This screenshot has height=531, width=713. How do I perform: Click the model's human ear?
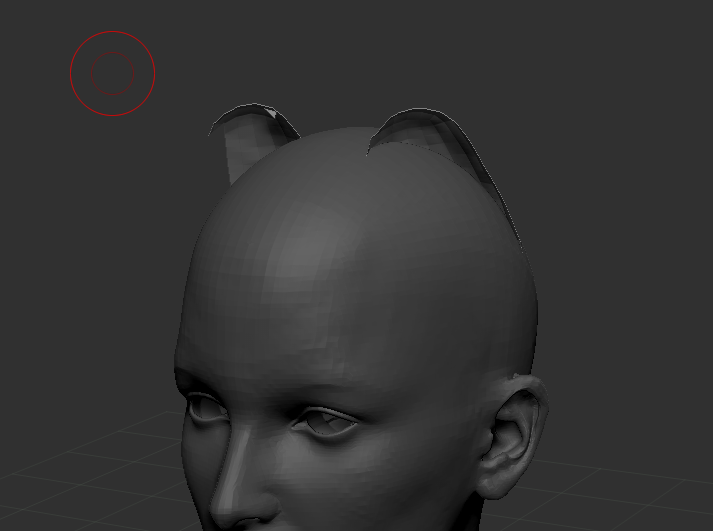514,436
